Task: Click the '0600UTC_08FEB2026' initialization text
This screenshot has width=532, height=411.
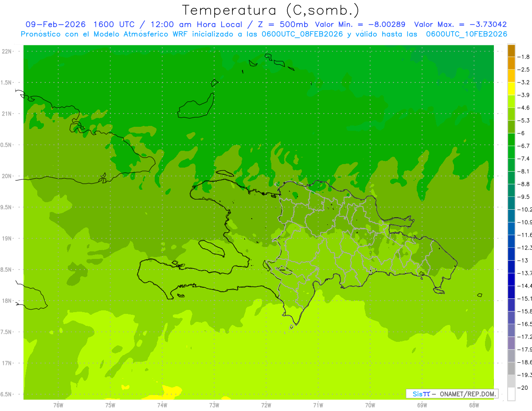Action: (302, 34)
